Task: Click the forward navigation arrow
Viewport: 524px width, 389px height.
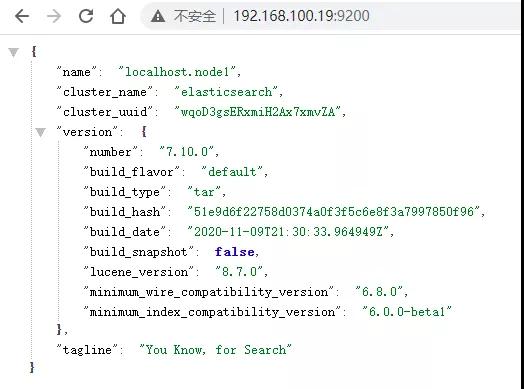Action: [x=54, y=16]
